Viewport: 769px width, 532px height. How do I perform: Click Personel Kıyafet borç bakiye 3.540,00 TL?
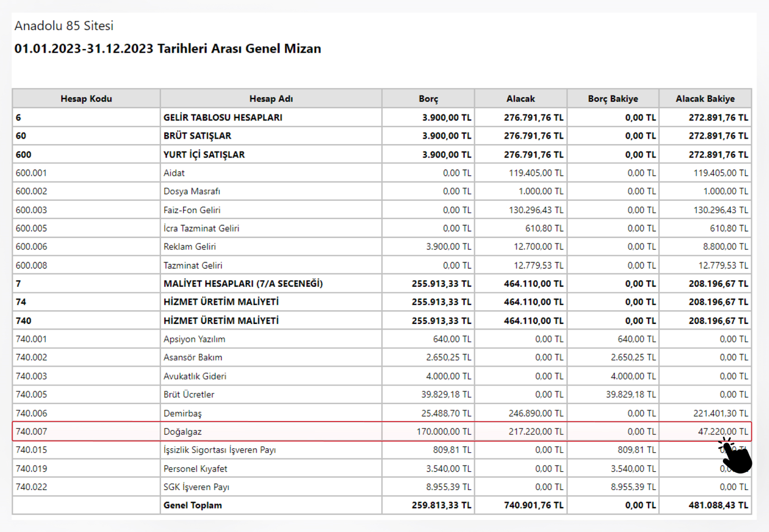point(633,469)
